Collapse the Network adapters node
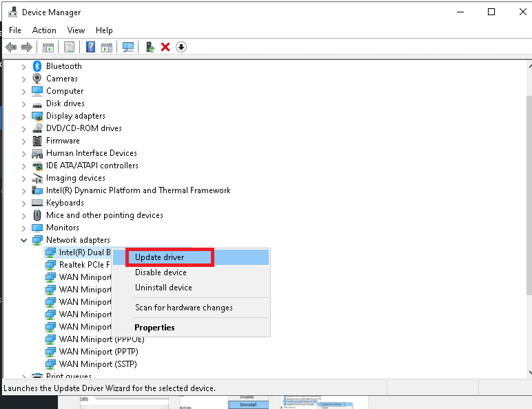This screenshot has height=409, width=532. [x=24, y=240]
